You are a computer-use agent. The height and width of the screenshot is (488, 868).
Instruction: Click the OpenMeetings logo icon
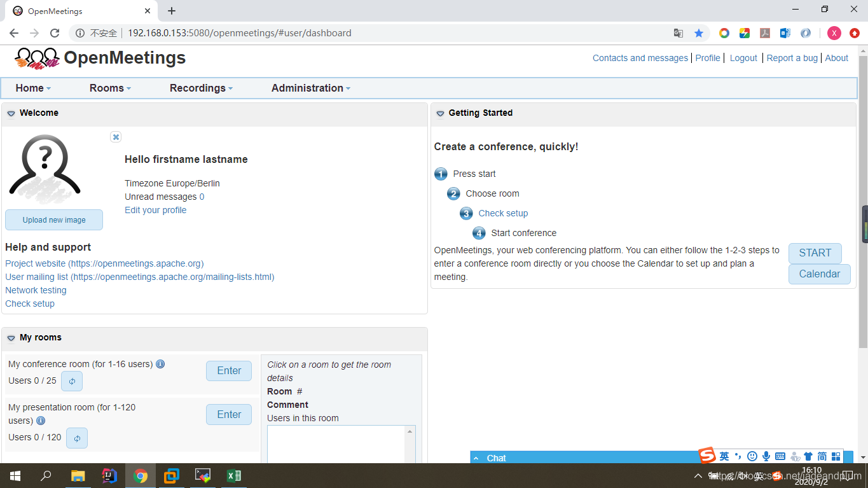(x=38, y=58)
